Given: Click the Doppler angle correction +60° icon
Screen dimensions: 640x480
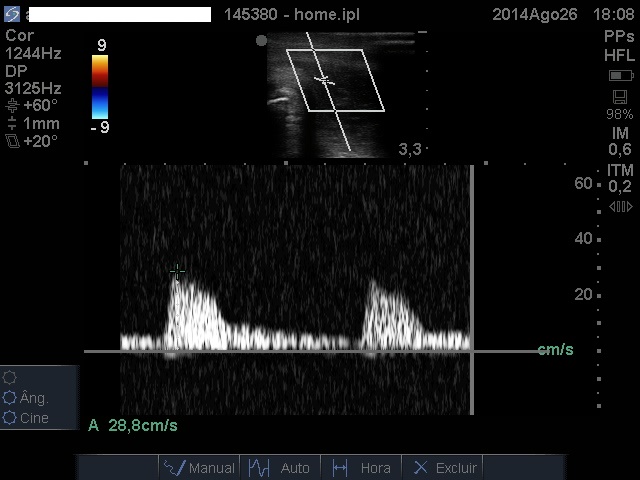Looking at the screenshot, I should 12,105.
